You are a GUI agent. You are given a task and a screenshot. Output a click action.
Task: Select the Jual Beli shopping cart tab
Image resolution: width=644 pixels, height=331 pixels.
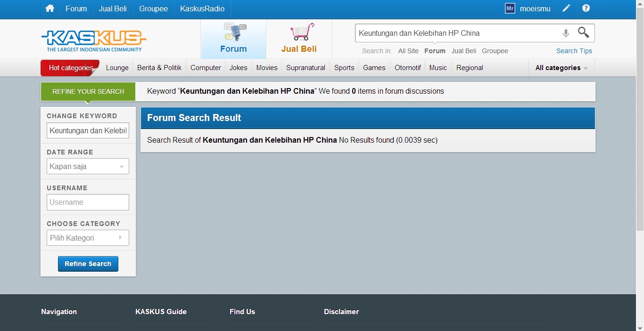(299, 39)
